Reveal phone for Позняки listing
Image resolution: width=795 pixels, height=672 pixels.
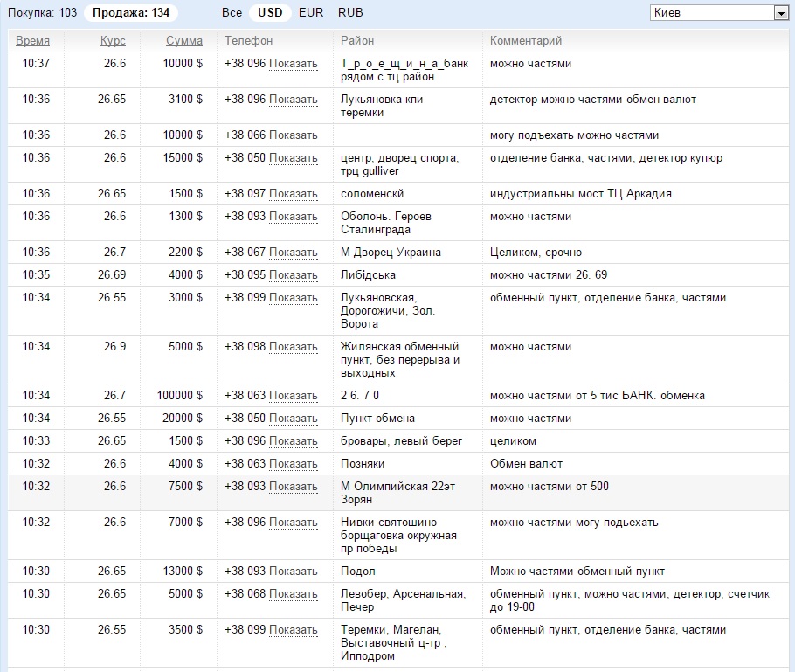tap(294, 464)
